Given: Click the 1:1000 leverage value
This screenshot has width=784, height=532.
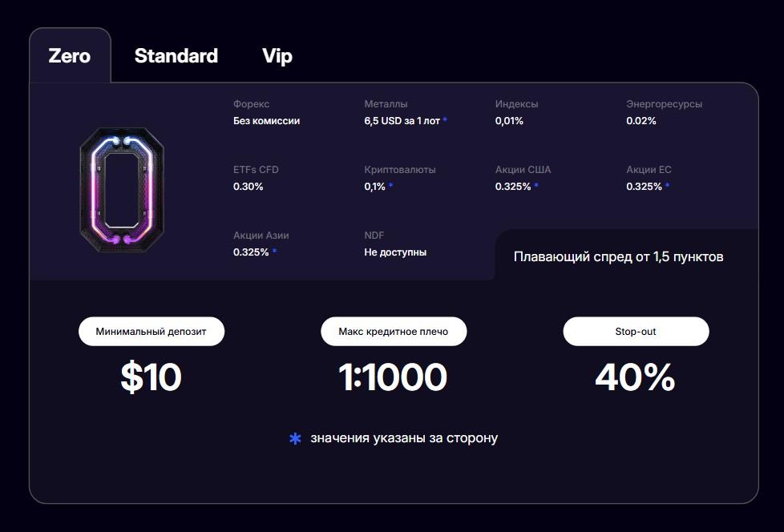Looking at the screenshot, I should point(393,377).
